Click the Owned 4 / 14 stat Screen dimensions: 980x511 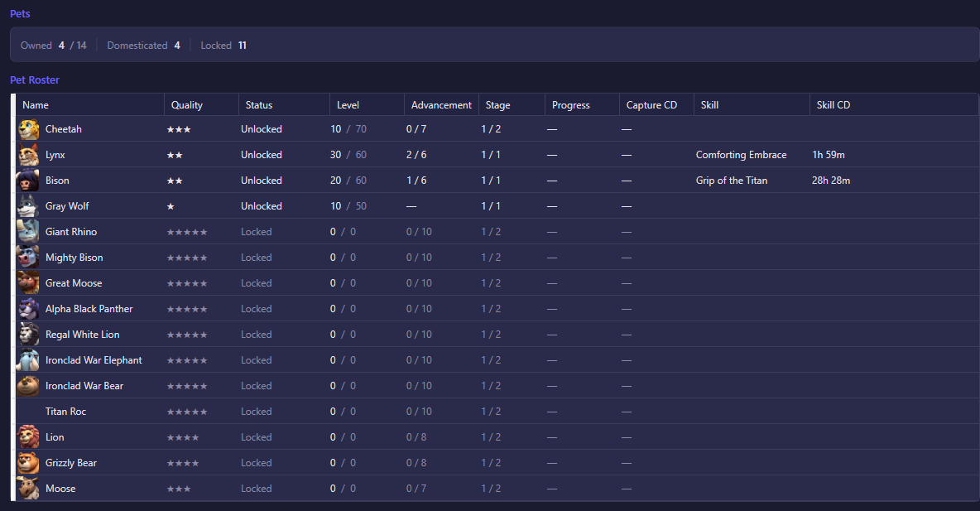pyautogui.click(x=54, y=46)
